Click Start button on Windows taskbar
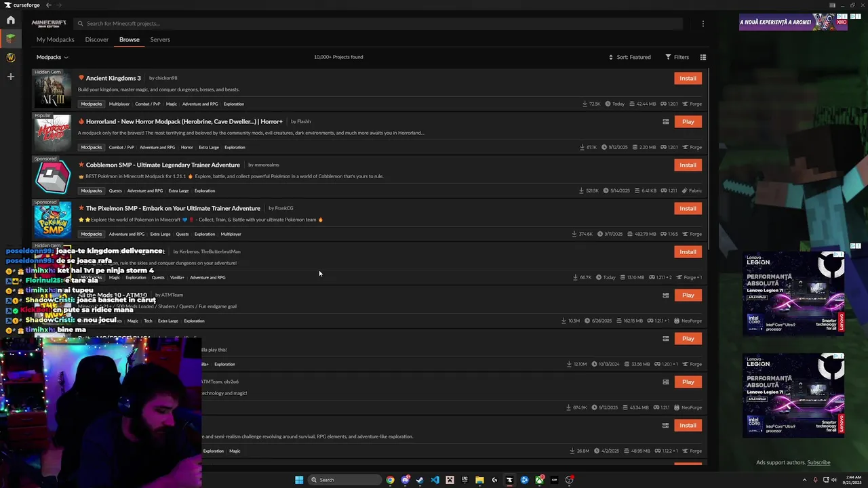 coord(299,480)
